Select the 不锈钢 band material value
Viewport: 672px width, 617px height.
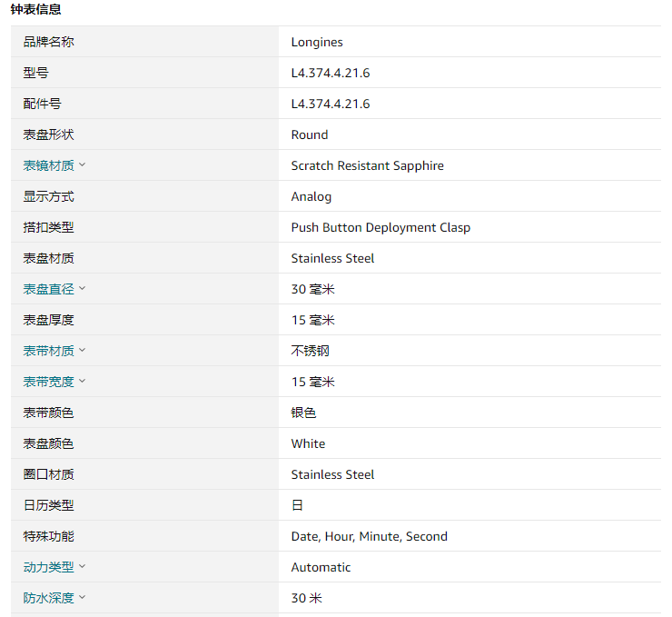pos(310,351)
